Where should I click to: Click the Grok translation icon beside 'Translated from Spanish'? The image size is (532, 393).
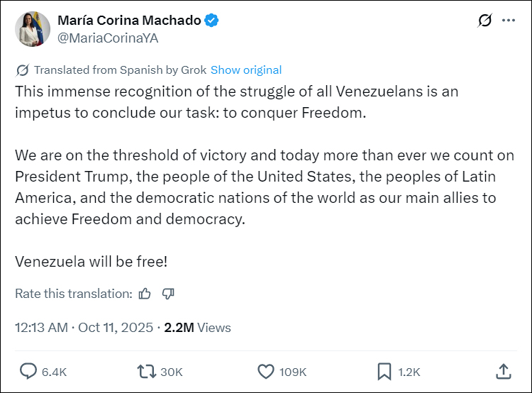tap(22, 70)
